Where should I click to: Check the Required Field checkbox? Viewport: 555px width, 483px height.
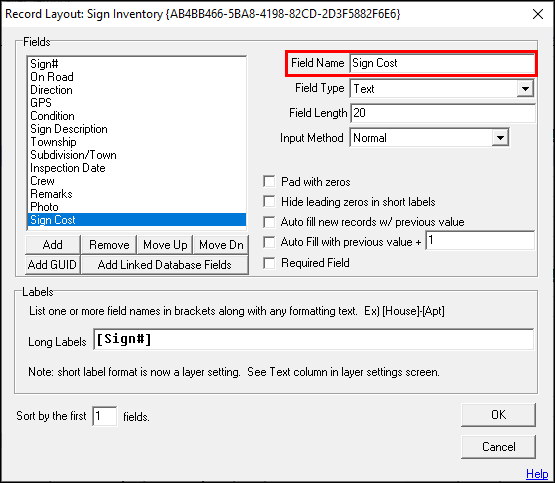[x=269, y=263]
